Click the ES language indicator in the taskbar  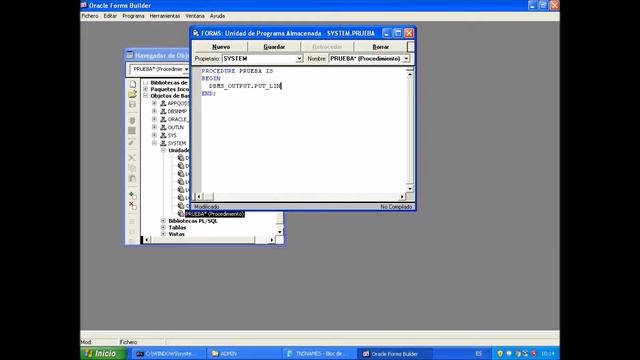478,354
